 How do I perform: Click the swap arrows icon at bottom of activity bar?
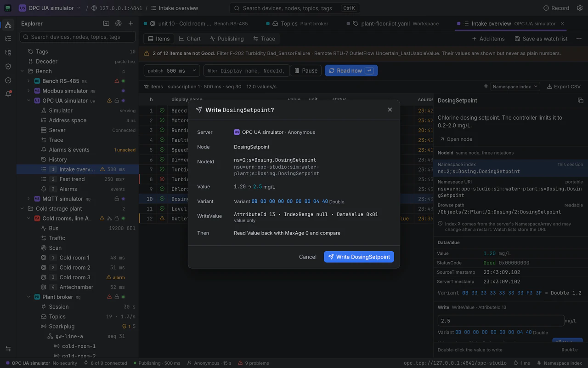(x=8, y=349)
